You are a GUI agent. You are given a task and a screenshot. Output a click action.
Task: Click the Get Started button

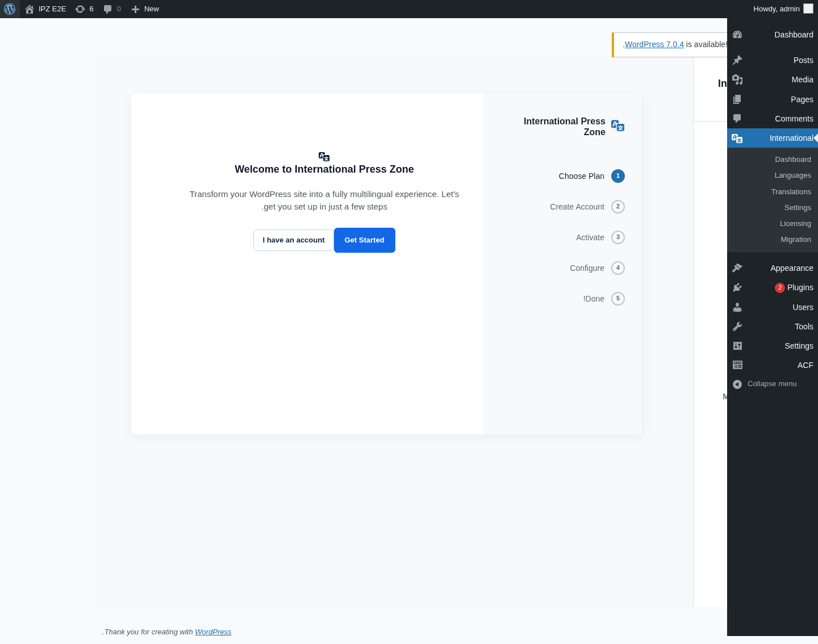click(x=365, y=240)
